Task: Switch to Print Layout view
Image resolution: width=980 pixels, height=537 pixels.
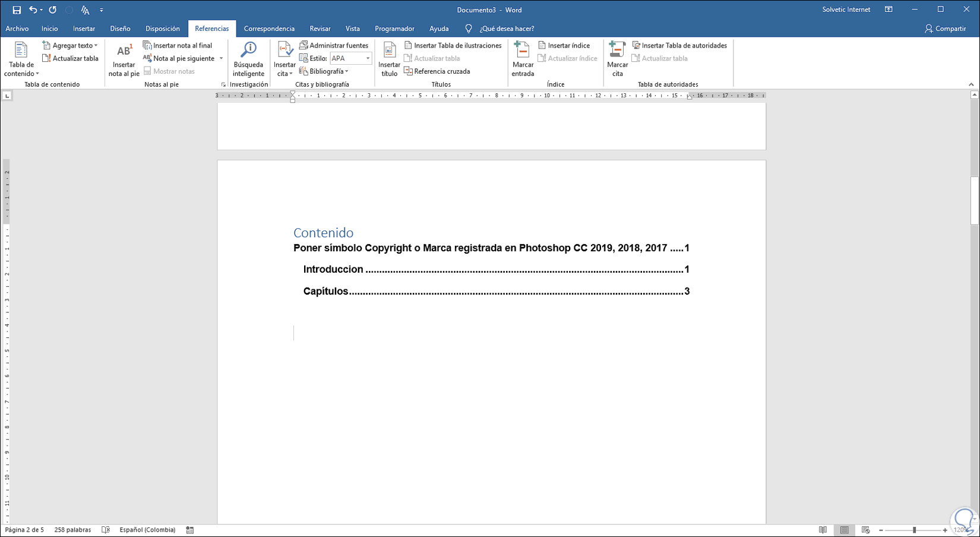Action: point(844,530)
